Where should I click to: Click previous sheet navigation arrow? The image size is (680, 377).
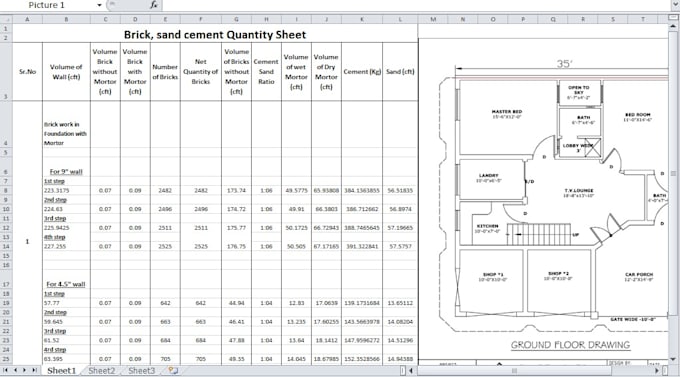tap(15, 370)
